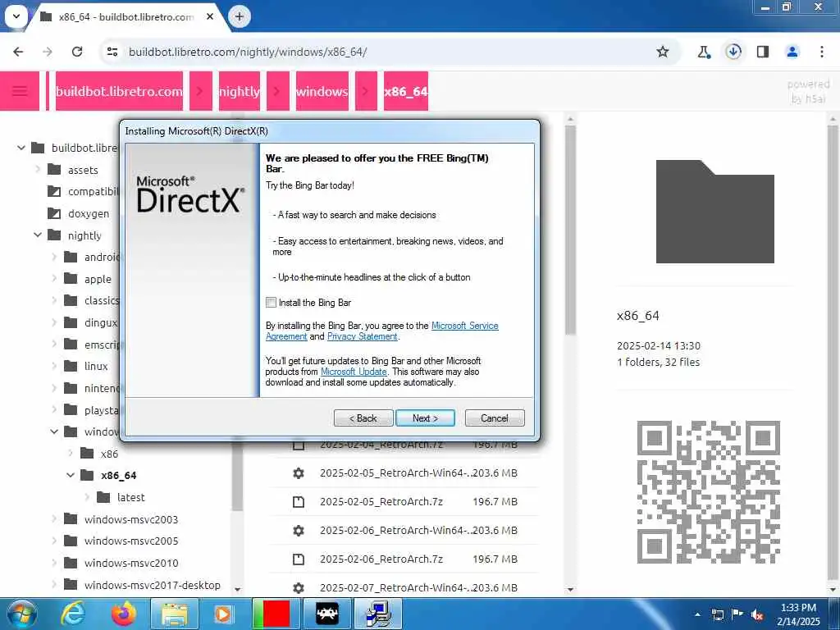Open Chrome Labs flask icon
840x630 pixels.
[x=704, y=52]
